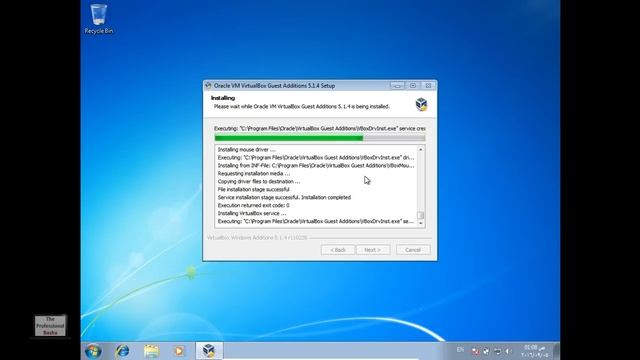Click the VirtualBox cube logo in the installer header
This screenshot has width=640, height=360.
tap(421, 104)
